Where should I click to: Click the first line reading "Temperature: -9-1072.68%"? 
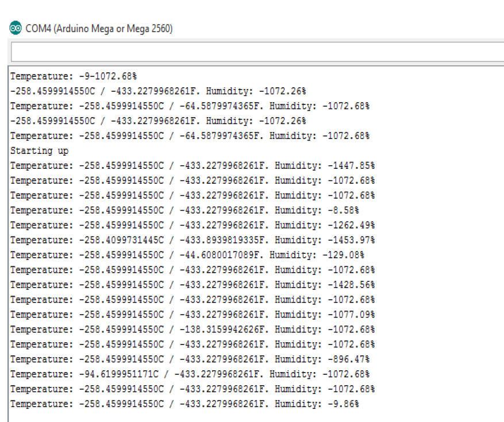point(73,76)
